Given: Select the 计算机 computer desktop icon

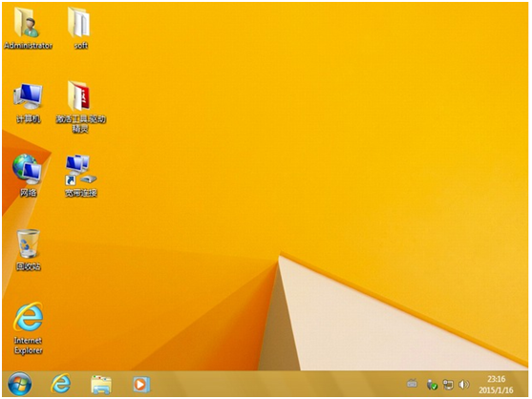Looking at the screenshot, I should 28,103.
